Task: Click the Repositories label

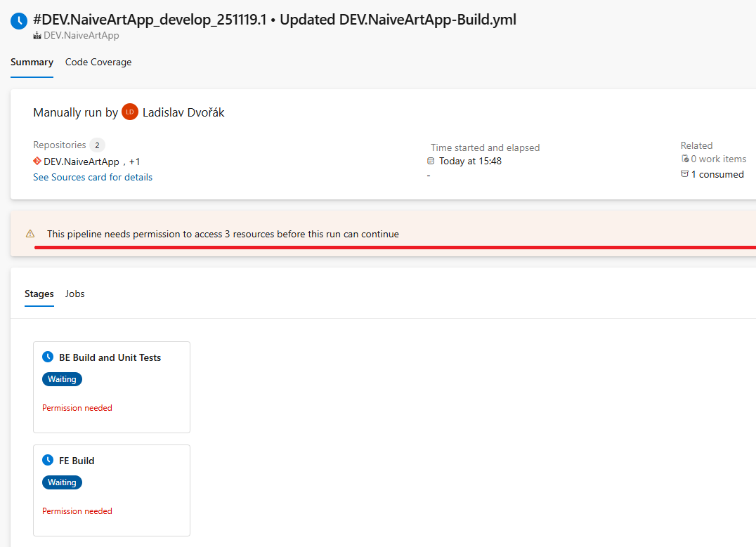Action: tap(59, 145)
